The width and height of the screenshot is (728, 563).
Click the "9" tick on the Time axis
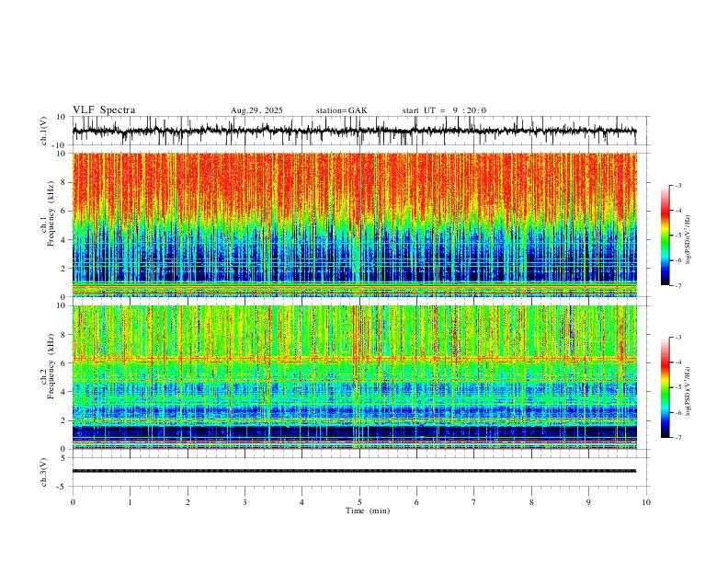(588, 502)
